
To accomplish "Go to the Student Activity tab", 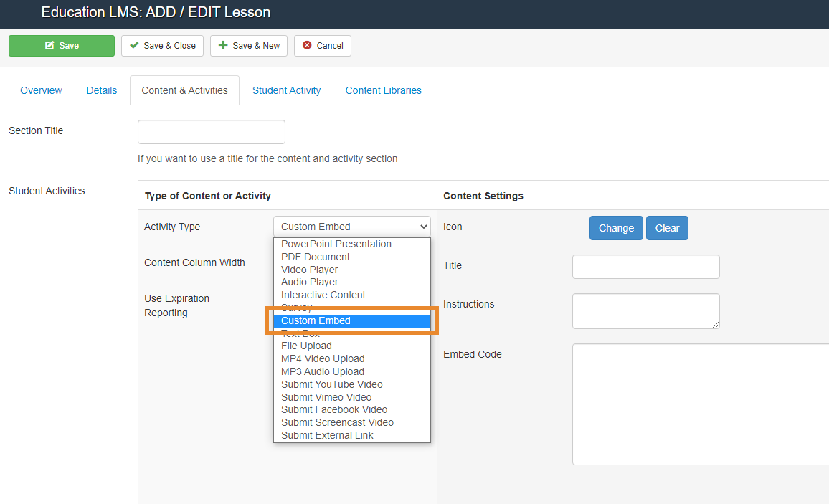I will coord(286,90).
